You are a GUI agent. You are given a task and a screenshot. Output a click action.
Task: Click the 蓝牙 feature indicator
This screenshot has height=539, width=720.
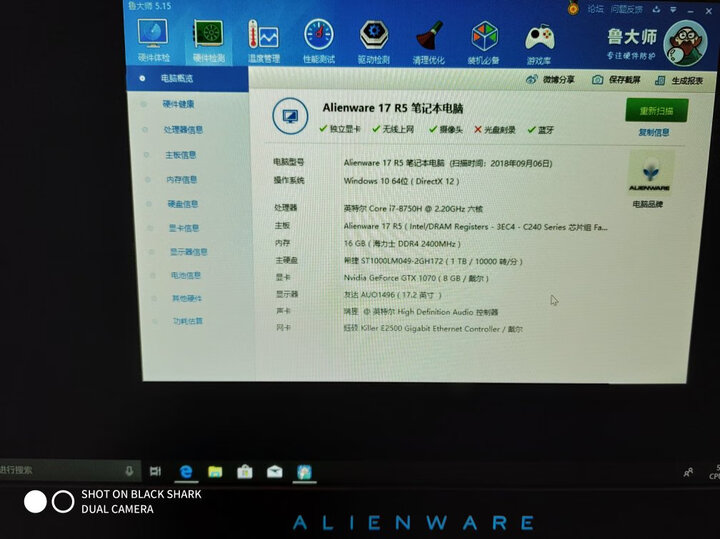pyautogui.click(x=541, y=130)
